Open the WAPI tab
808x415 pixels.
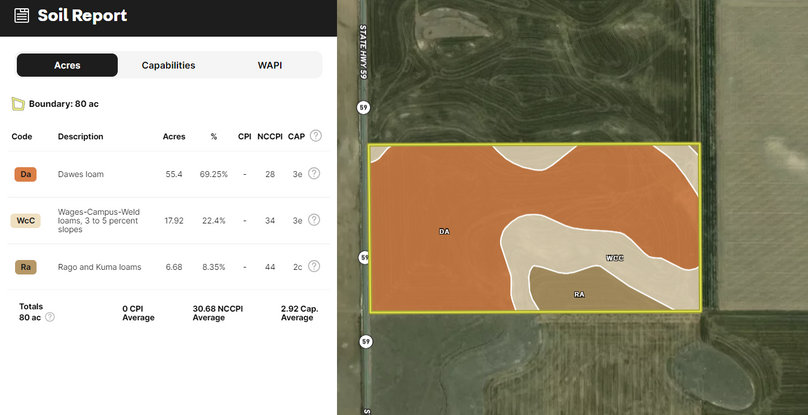(x=270, y=65)
